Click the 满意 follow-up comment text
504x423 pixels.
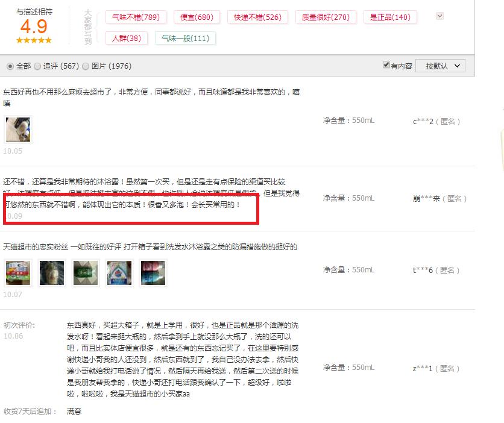pos(74,412)
